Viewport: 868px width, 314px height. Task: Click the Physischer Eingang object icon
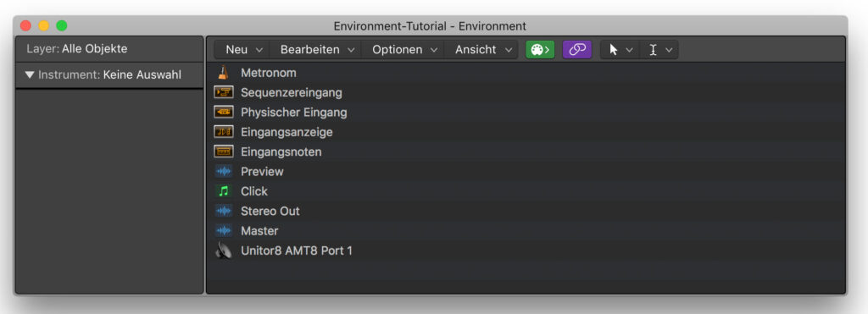click(224, 113)
